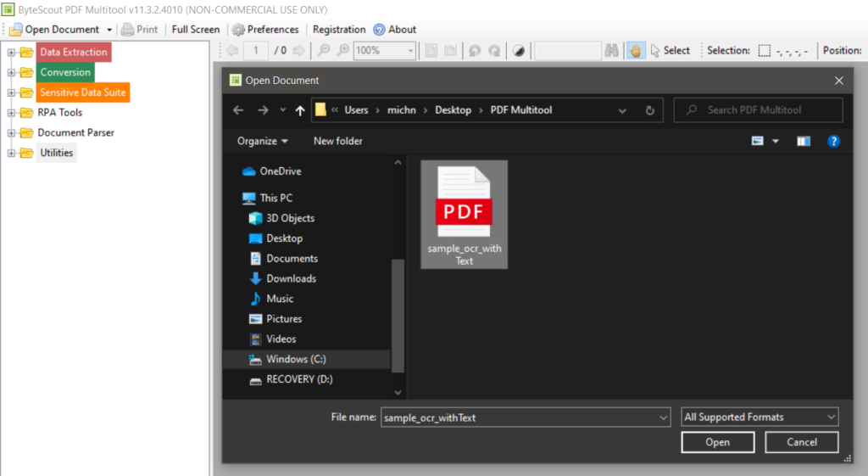Open the view options dropdown arrow
The image size is (868, 476).
(x=776, y=142)
